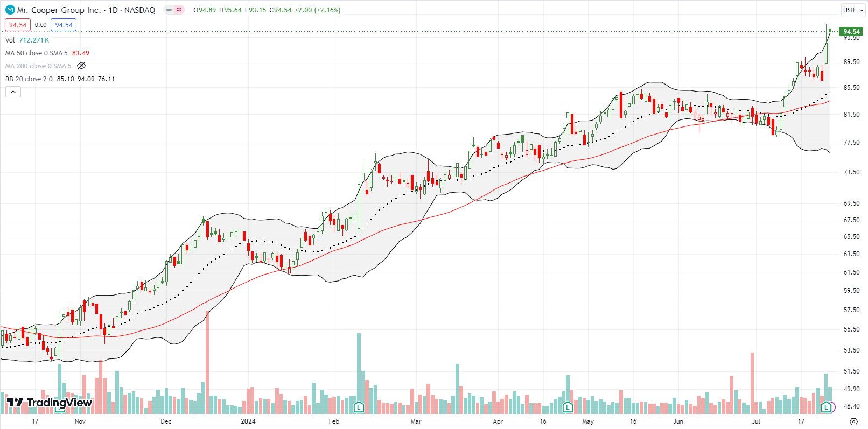The image size is (868, 429).
Task: Click the 0.00 spread value
Action: [40, 25]
